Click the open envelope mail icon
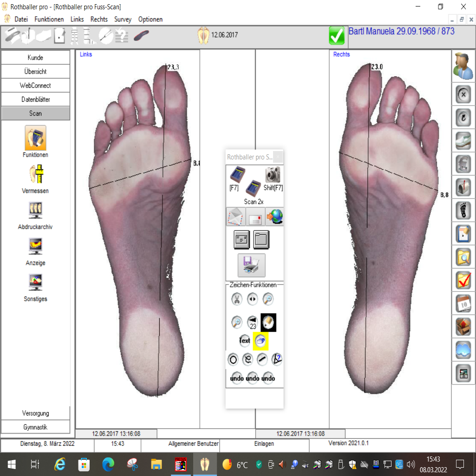476x476 pixels. pyautogui.click(x=236, y=217)
